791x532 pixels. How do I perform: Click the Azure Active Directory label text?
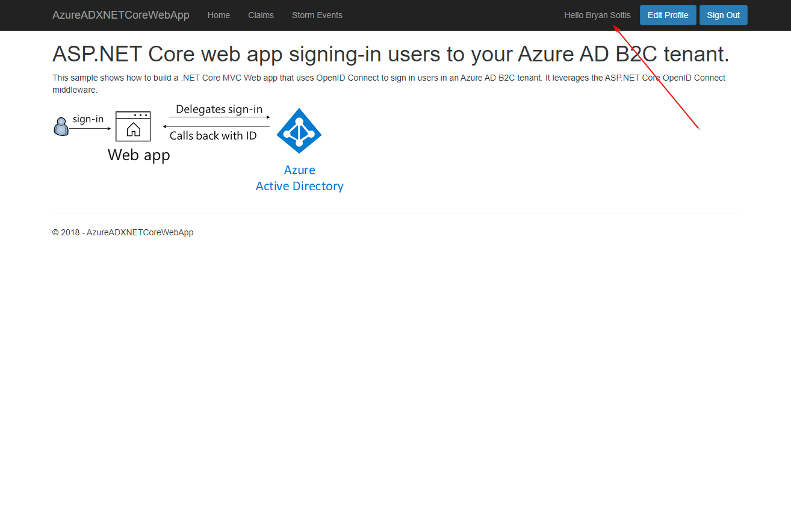pyautogui.click(x=299, y=178)
